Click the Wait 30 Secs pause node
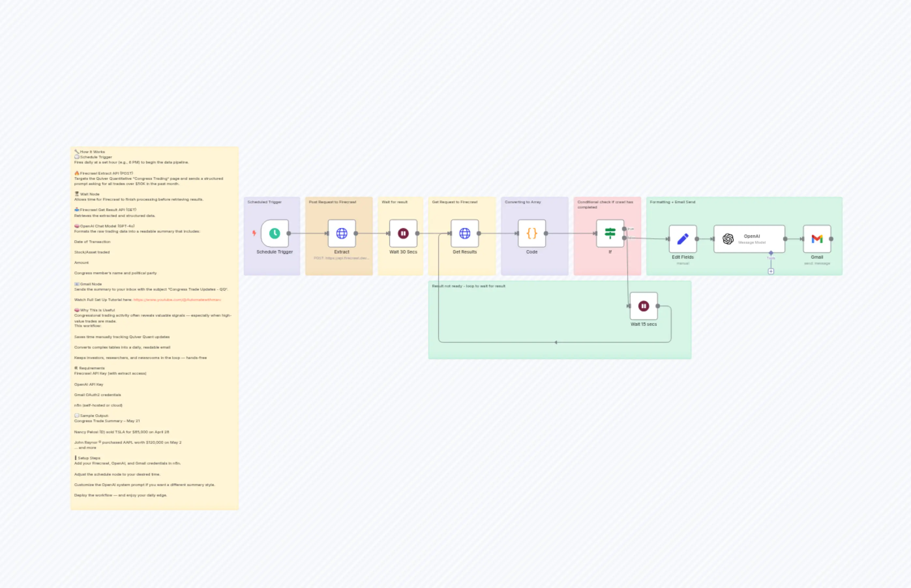The width and height of the screenshot is (911, 588). (403, 233)
